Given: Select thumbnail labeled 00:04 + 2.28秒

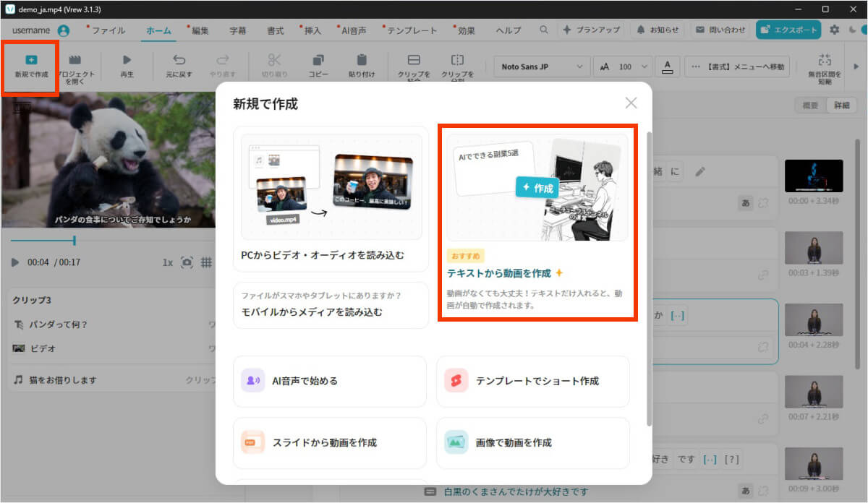Looking at the screenshot, I should [x=814, y=319].
